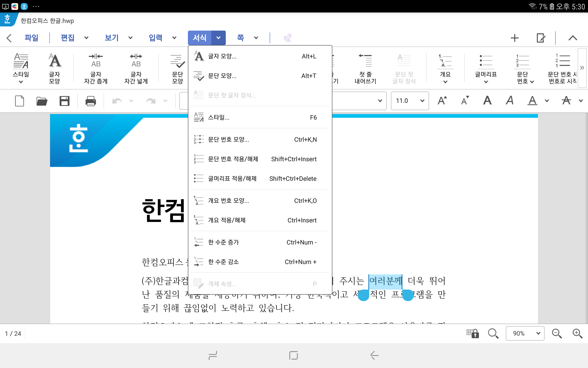Image resolution: width=588 pixels, height=368 pixels.
Task: Collapse the ribbon with the up chevron
Action: 573,38
